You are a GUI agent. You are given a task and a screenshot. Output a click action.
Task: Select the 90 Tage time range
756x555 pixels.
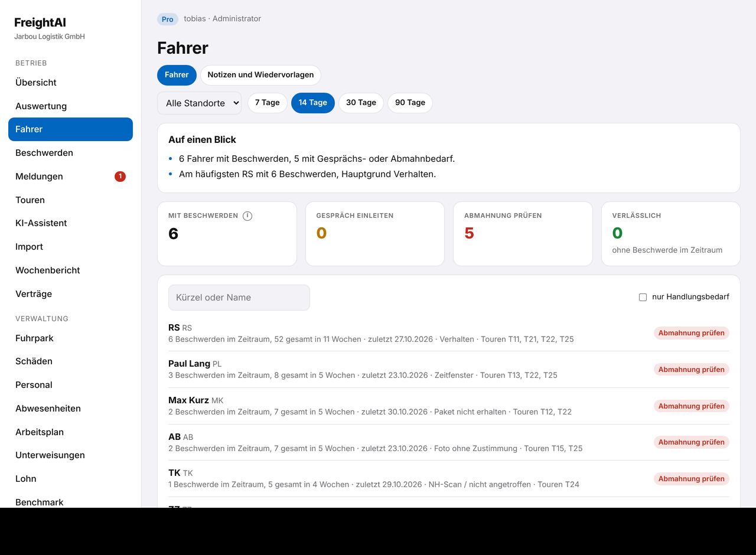tap(410, 103)
